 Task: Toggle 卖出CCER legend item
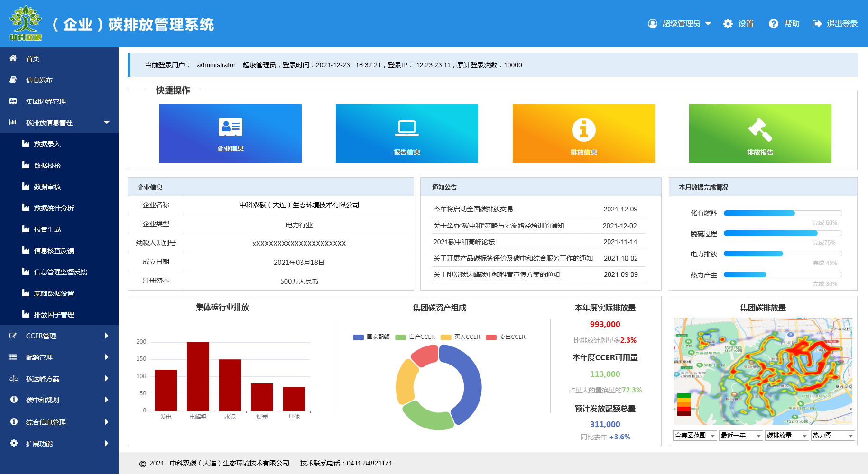click(506, 337)
